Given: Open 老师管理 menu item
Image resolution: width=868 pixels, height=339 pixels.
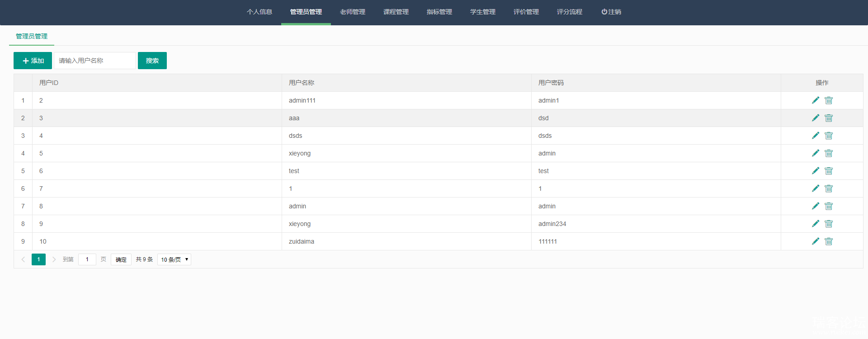Looking at the screenshot, I should pos(353,12).
